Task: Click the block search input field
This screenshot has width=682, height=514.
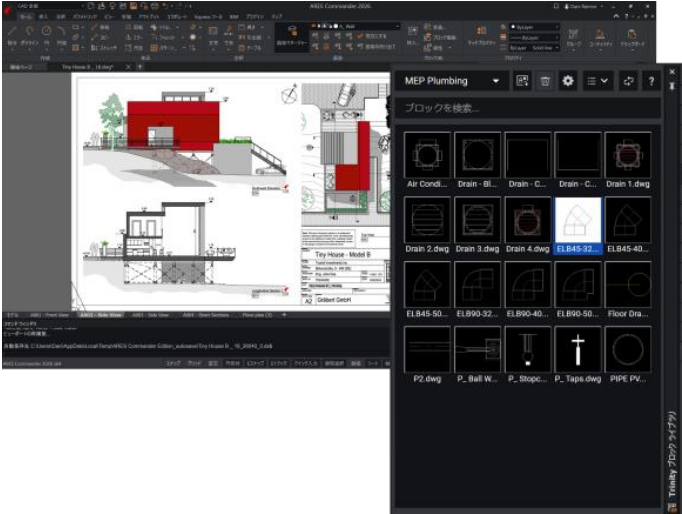Action: pyautogui.click(x=530, y=107)
